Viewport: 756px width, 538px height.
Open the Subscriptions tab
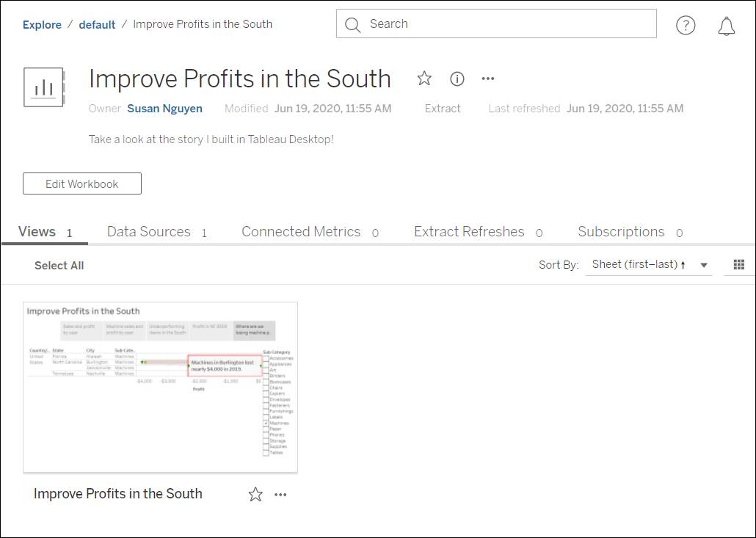pos(621,231)
